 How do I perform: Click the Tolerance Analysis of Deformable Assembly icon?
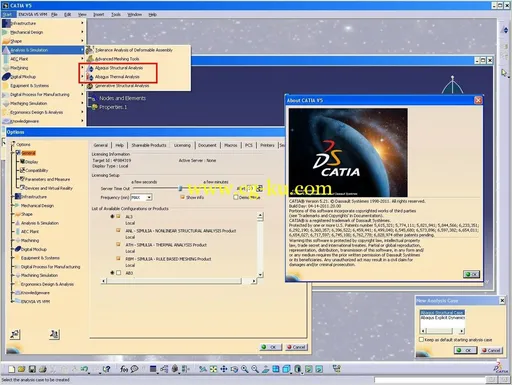point(89,50)
